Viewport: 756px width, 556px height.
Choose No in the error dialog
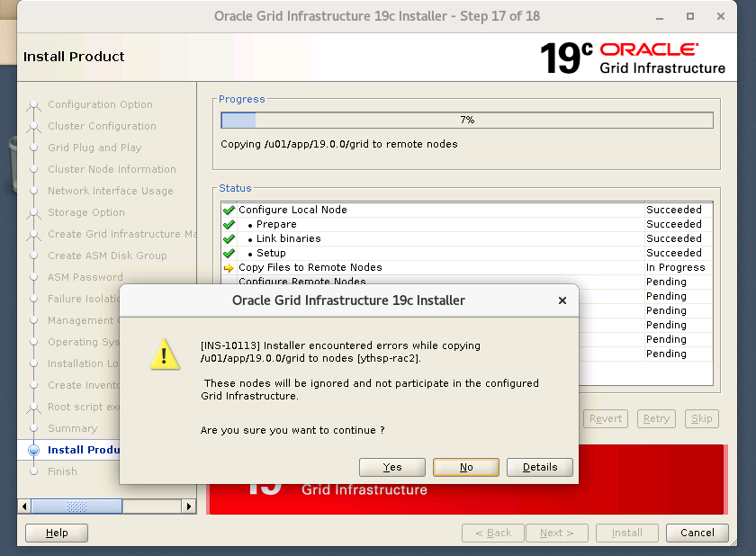465,467
